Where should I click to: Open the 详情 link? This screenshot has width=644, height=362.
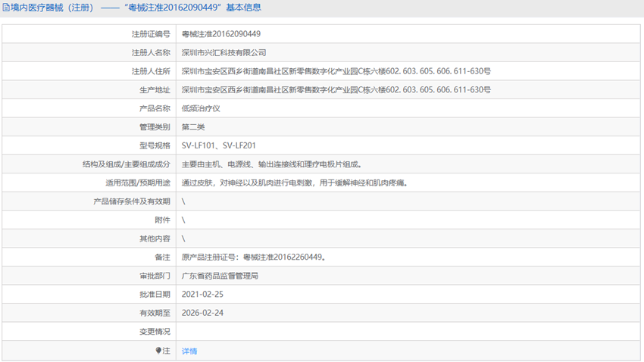click(x=189, y=351)
